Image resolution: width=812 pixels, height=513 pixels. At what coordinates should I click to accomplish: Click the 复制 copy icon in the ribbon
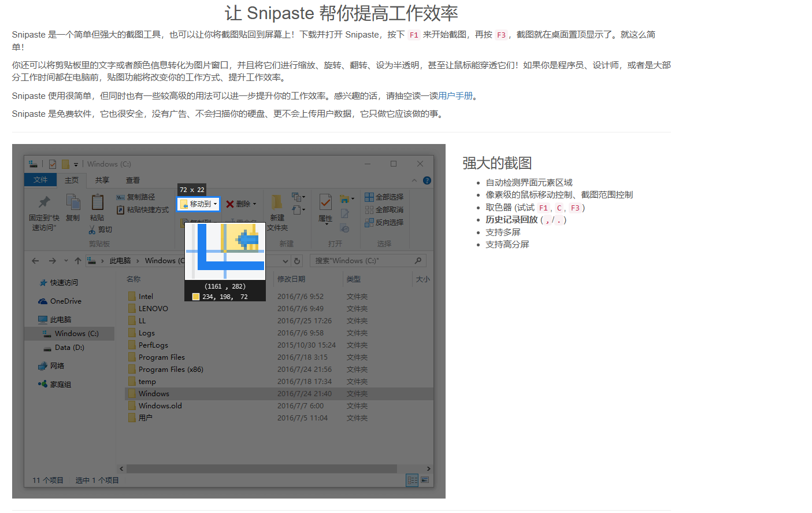73,202
